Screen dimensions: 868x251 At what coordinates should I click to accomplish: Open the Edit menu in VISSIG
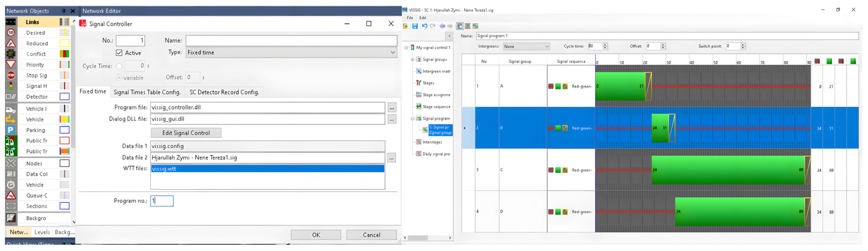423,18
